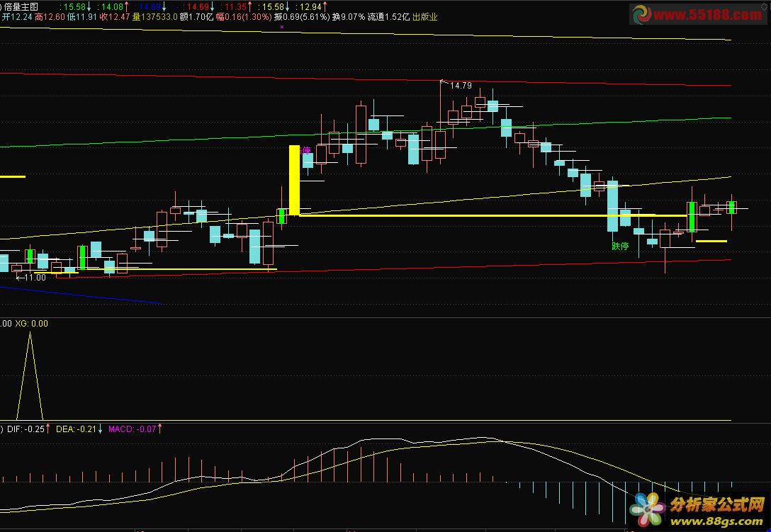
Task: Click the amplitude value 振0.69(5.61%)
Action: pyautogui.click(x=302, y=17)
